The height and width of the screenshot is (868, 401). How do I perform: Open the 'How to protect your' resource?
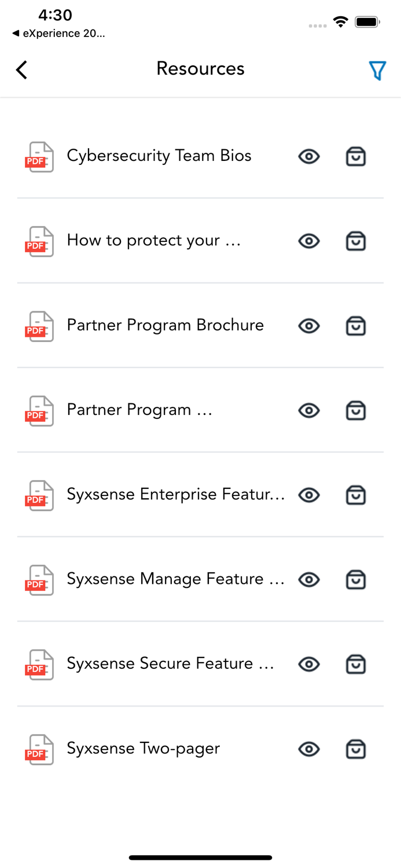tap(153, 241)
